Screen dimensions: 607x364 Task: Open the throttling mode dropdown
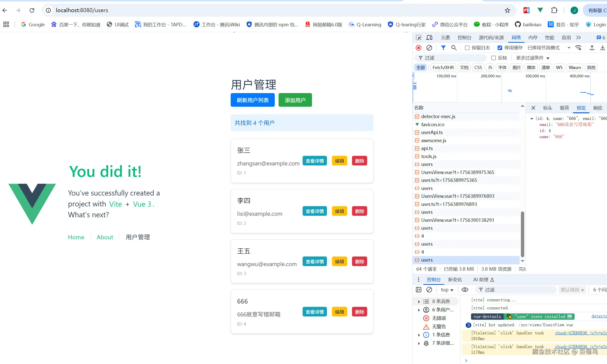tap(549, 48)
